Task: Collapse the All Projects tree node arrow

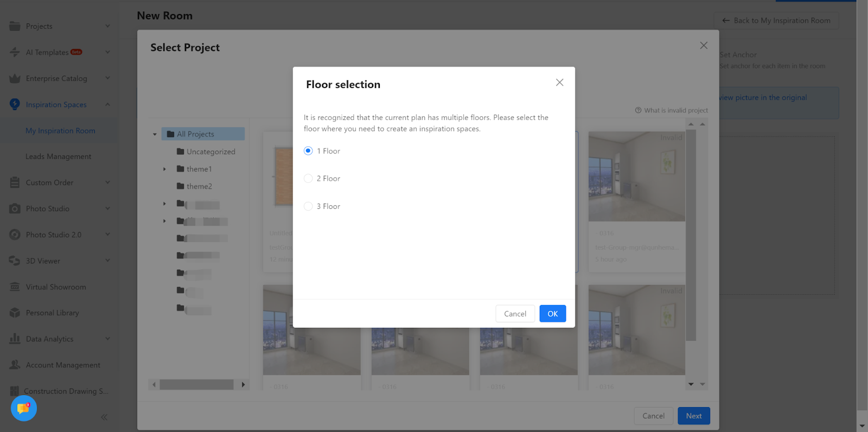Action: (x=155, y=134)
